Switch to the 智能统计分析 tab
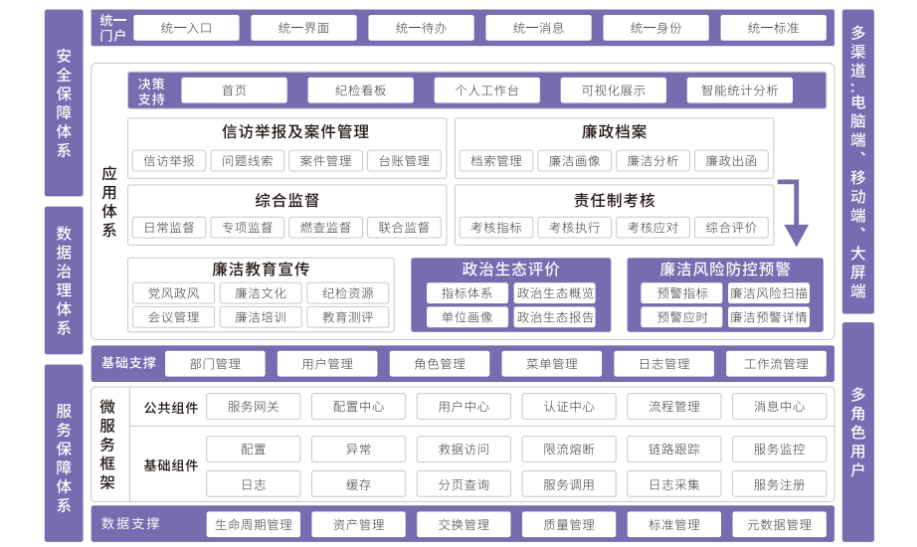 pos(739,90)
